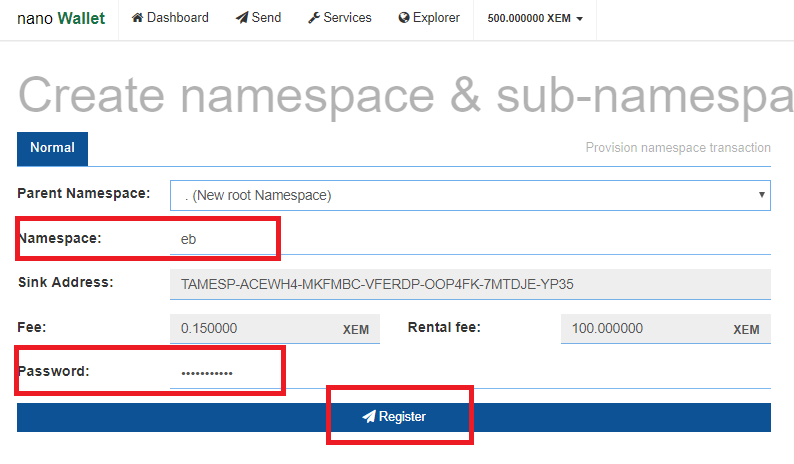The height and width of the screenshot is (464, 794).
Task: Click the wrench icon beside Services
Action: click(x=314, y=18)
